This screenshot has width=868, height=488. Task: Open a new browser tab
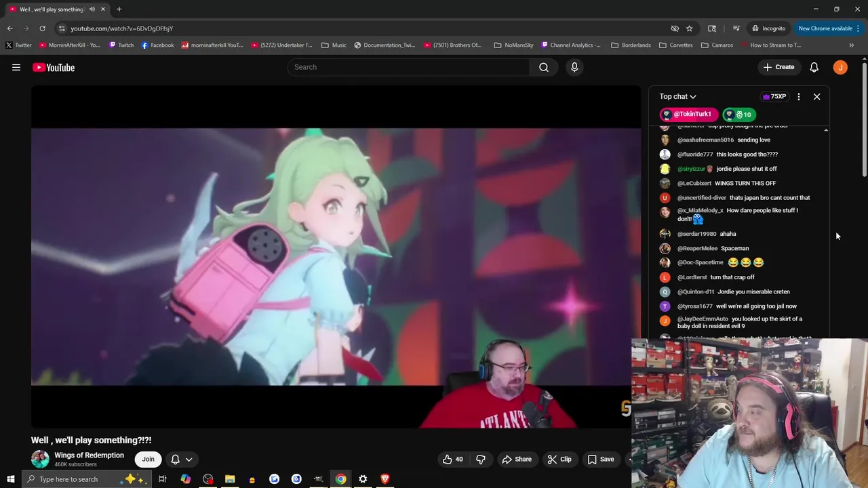tap(119, 9)
